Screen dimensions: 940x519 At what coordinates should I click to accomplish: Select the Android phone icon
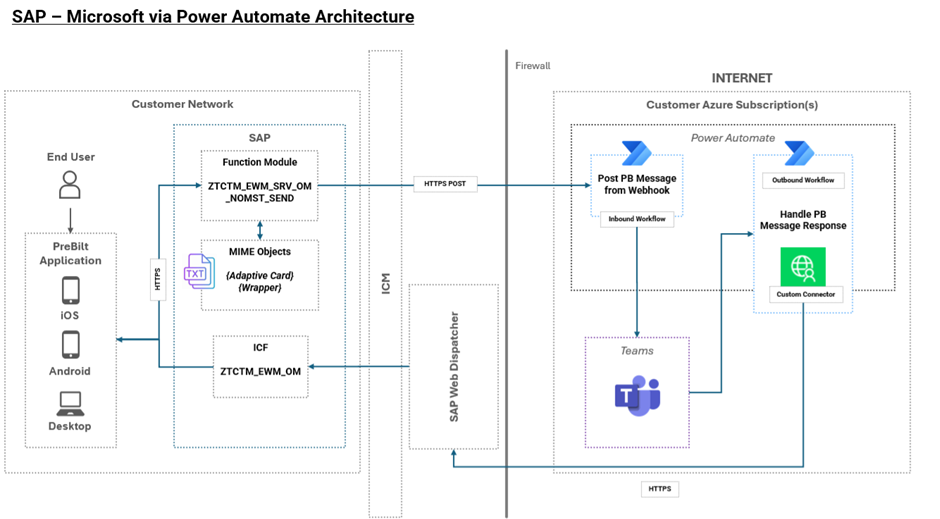70,345
